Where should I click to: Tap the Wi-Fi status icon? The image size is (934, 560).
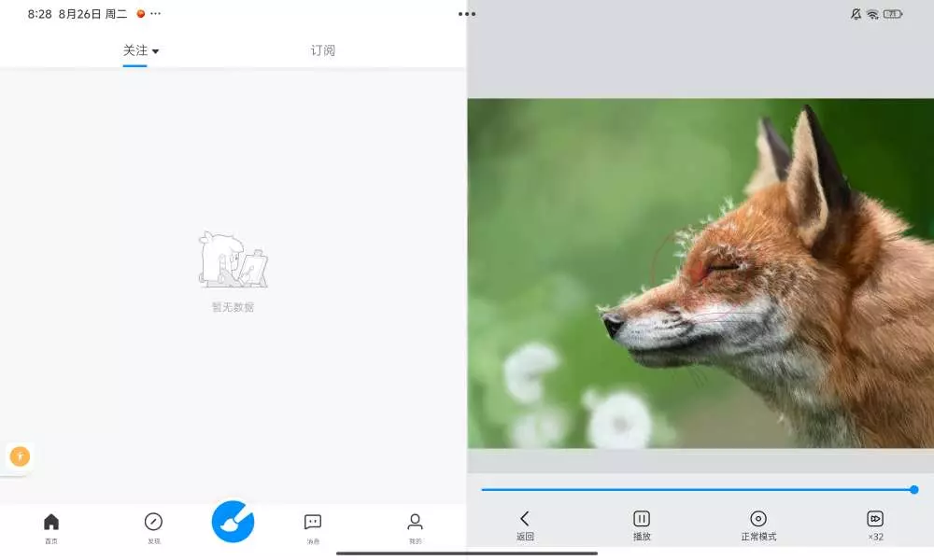point(872,14)
